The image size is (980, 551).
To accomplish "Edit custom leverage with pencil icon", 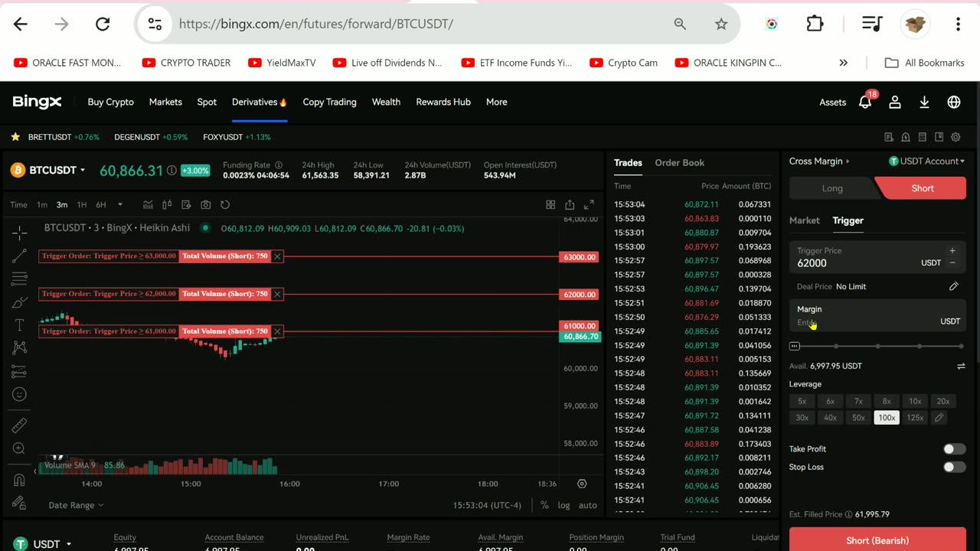I will pos(939,418).
